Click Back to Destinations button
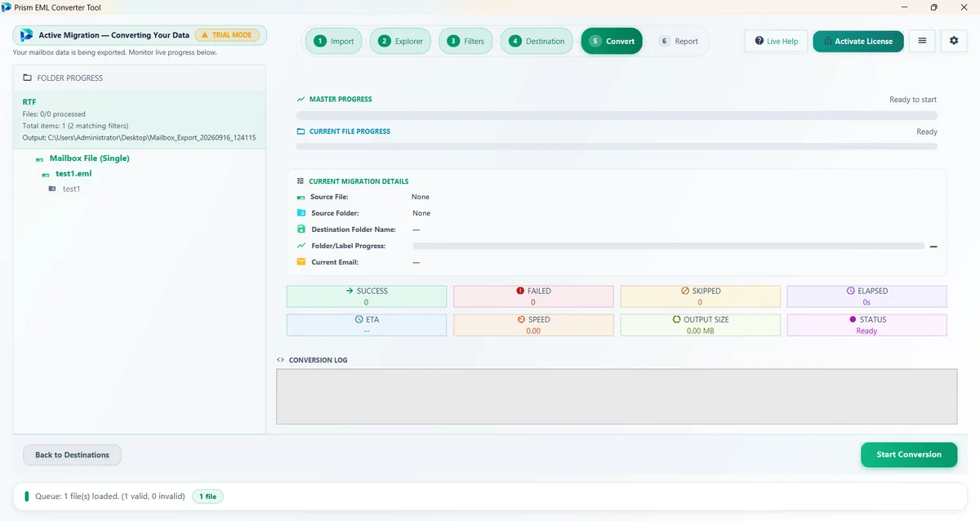The image size is (980, 521). [72, 455]
